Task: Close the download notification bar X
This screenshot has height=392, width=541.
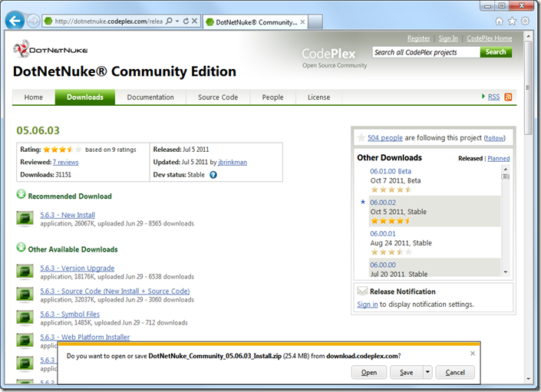Action: [473, 354]
